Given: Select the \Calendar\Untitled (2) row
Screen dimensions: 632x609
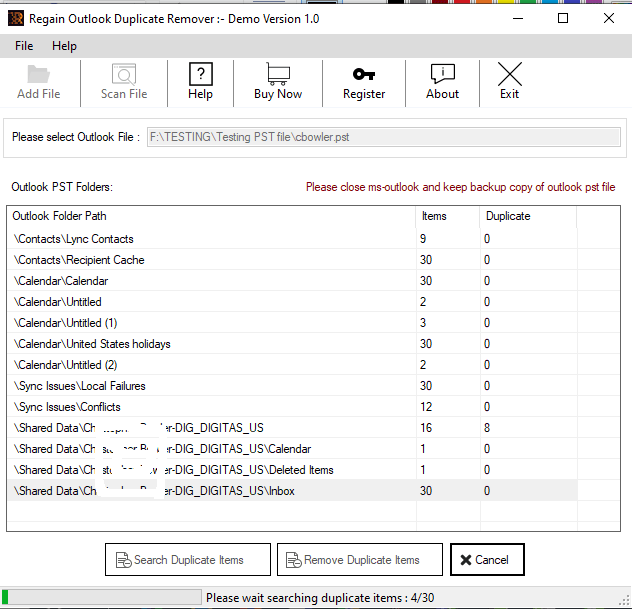Looking at the screenshot, I should 292,364.
